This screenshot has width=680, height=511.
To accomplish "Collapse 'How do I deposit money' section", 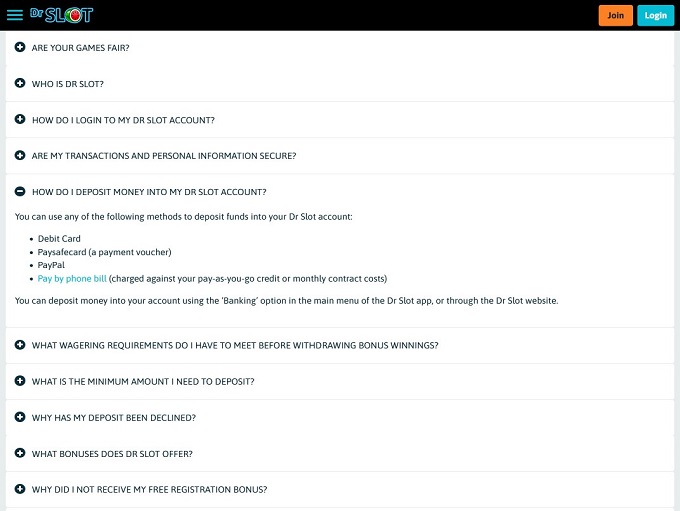I will click(x=149, y=192).
